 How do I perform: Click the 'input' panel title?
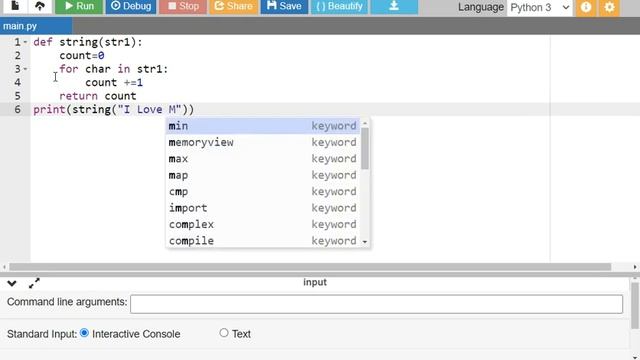click(x=315, y=282)
